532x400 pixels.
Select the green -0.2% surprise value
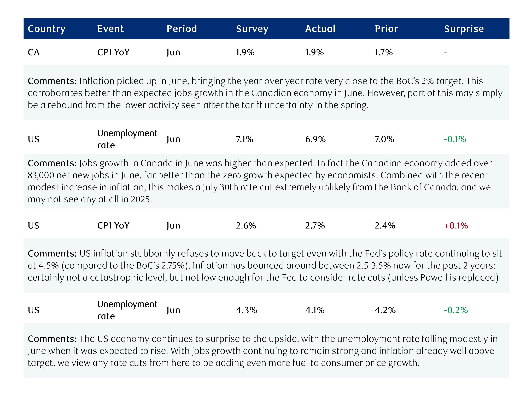point(456,310)
